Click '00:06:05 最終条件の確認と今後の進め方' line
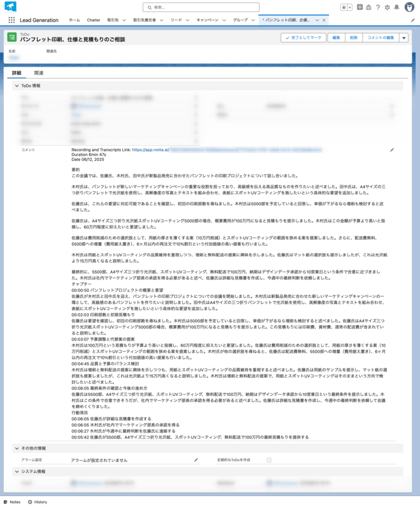This screenshot has height=508, width=420. [109, 388]
